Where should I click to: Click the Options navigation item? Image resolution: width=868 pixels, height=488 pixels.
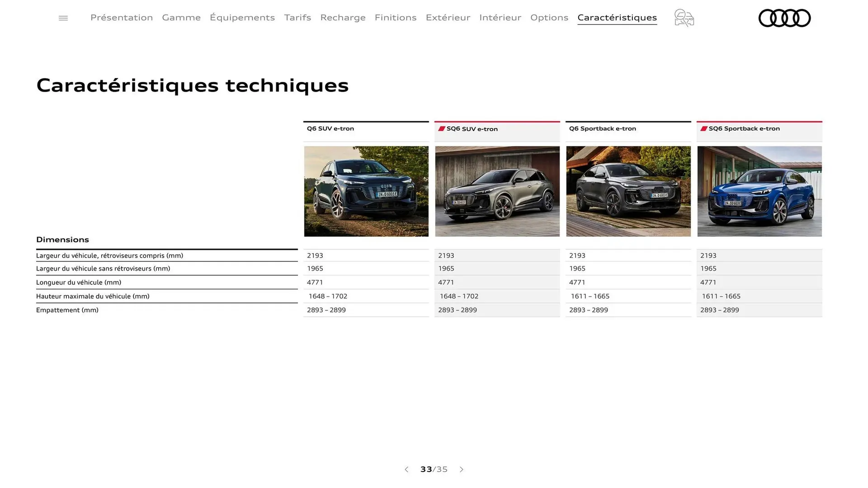coord(549,18)
